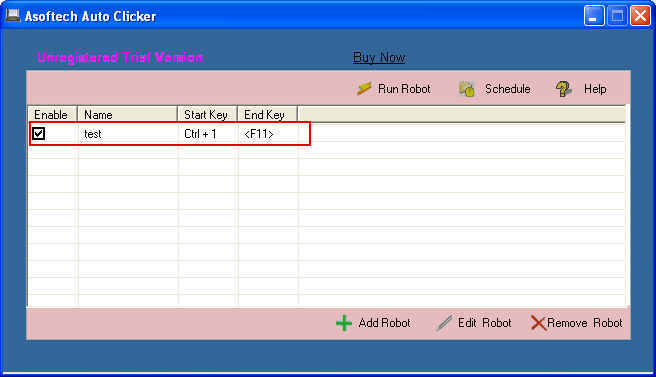Click the <F11> end key cell
656x377 pixels.
pos(259,134)
